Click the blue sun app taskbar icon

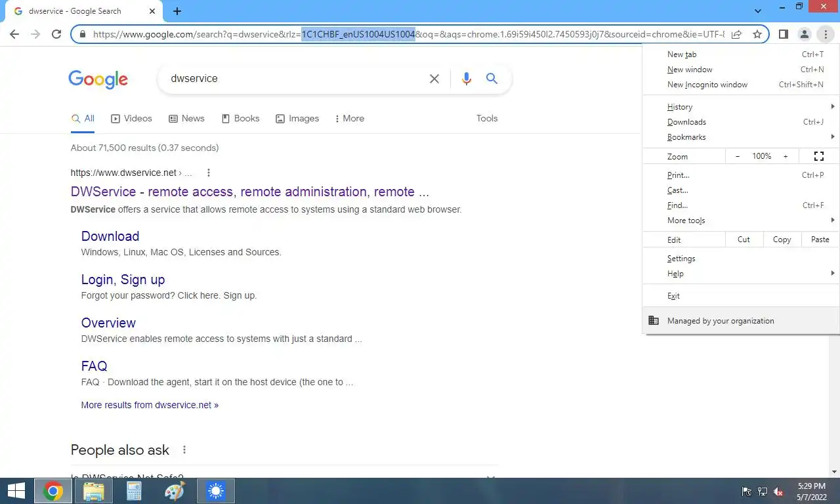pyautogui.click(x=216, y=491)
